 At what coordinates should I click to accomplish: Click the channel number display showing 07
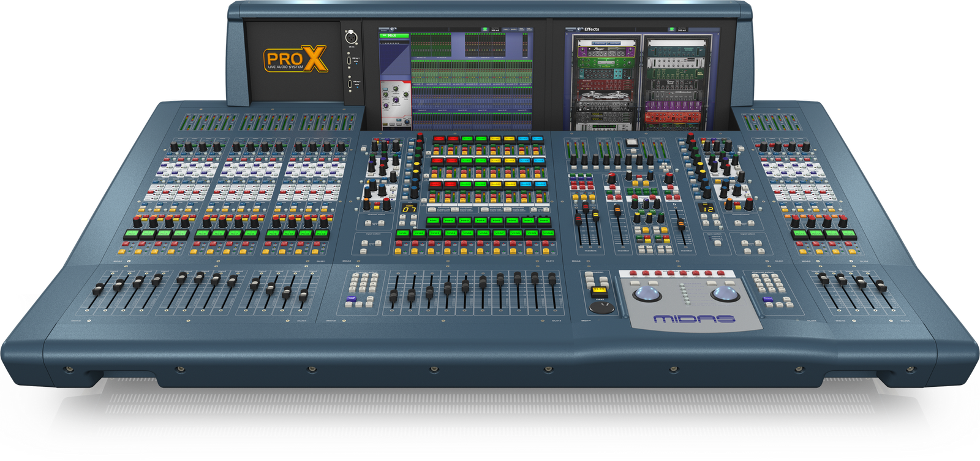[x=409, y=210]
